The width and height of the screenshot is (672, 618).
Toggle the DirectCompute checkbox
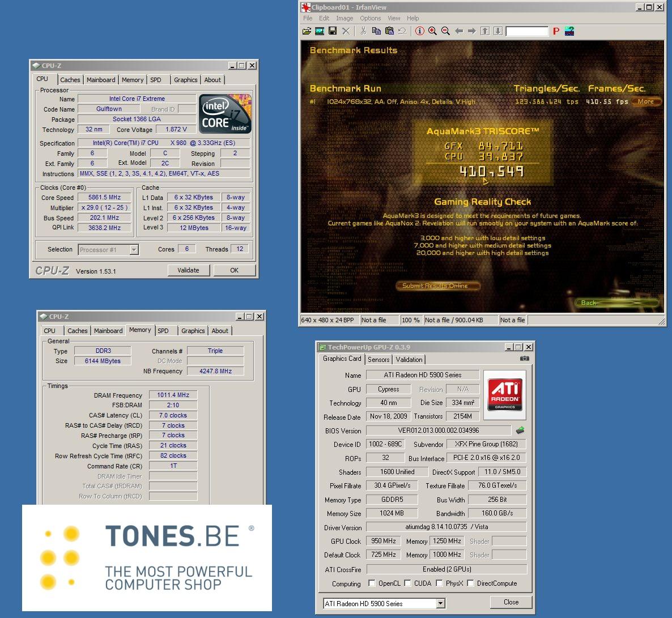[471, 583]
